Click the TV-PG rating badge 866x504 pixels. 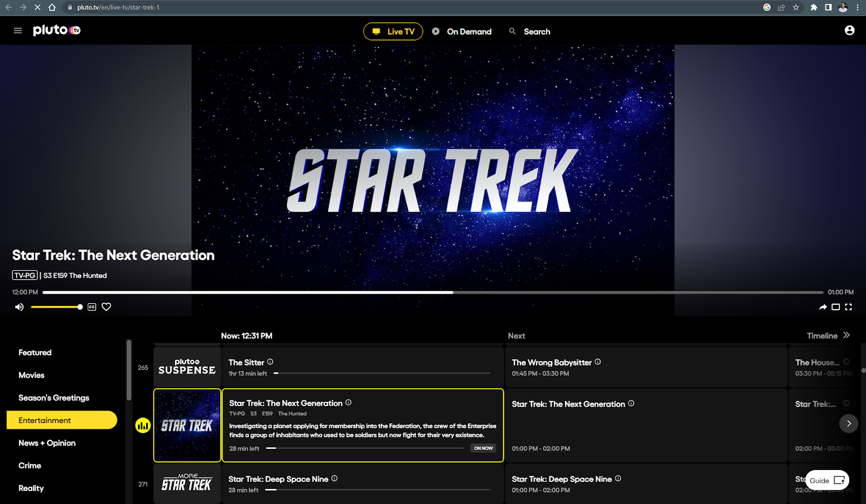coord(25,275)
